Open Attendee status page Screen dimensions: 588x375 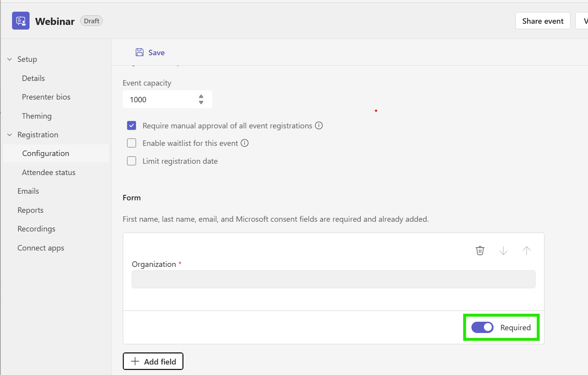click(49, 172)
